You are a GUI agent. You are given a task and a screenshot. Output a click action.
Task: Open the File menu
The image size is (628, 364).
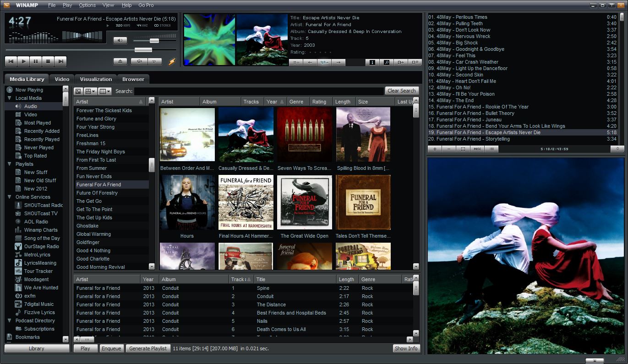[52, 5]
